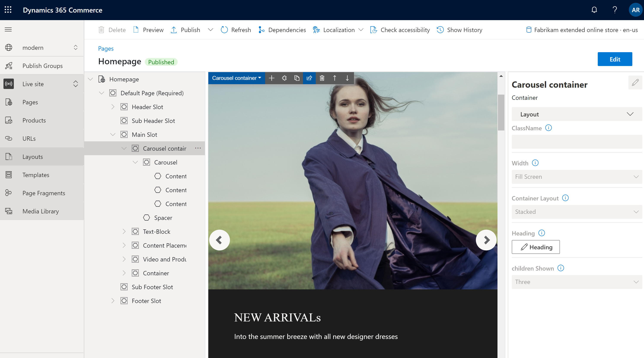Click the external link icon on carousel container
The image size is (644, 358).
[310, 78]
